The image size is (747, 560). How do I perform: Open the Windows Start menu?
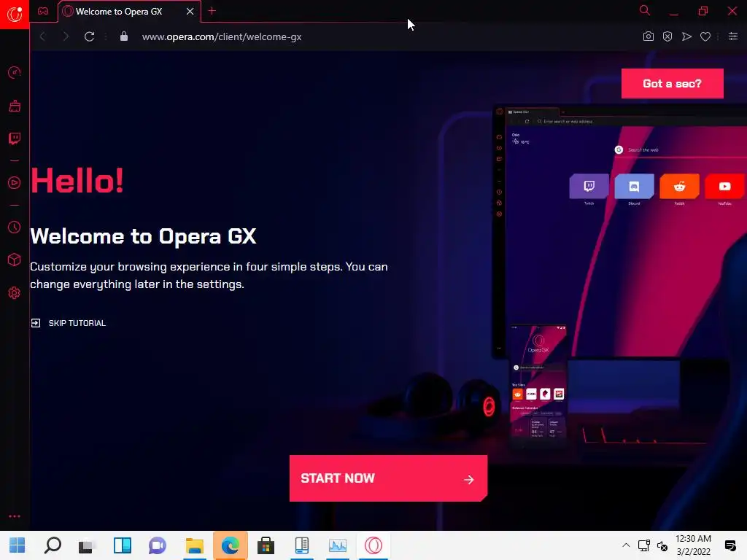click(x=18, y=545)
